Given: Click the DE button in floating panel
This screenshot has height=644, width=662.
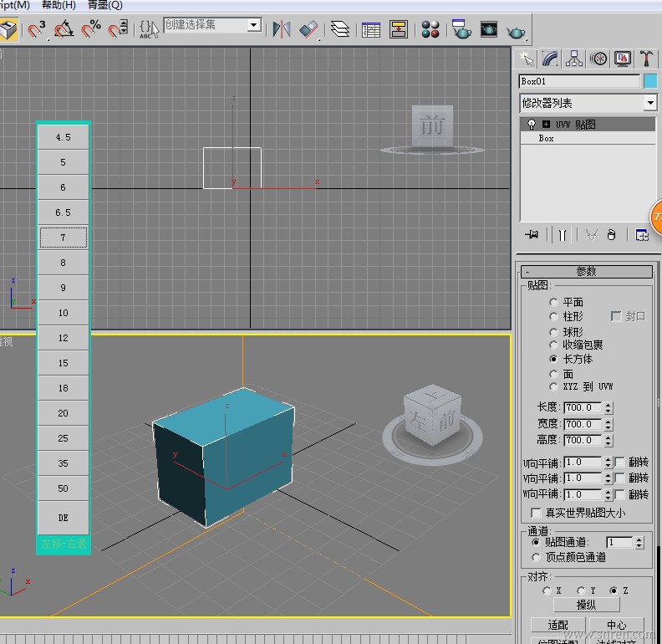Looking at the screenshot, I should pos(64,518).
